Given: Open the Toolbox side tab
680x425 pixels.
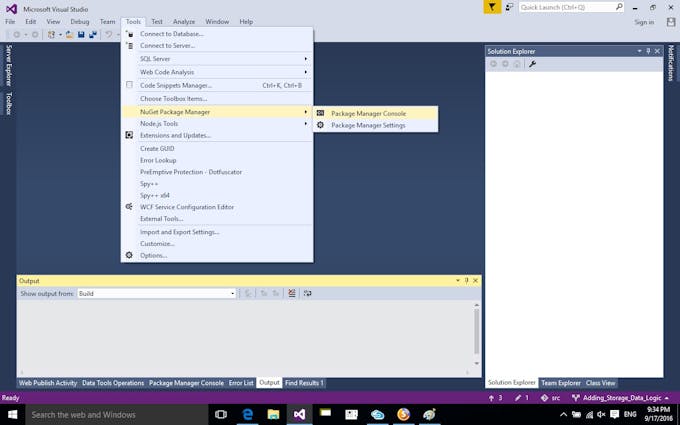Looking at the screenshot, I should coord(9,103).
